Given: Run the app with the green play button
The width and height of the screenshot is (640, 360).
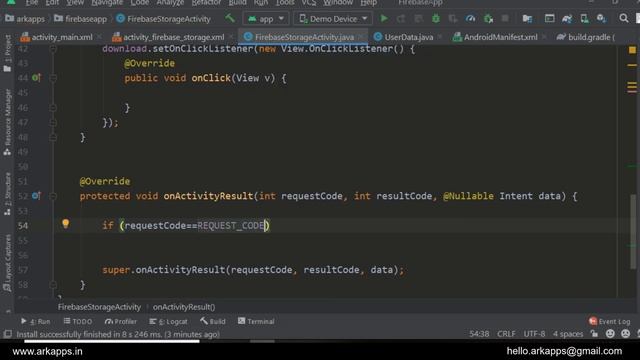Looking at the screenshot, I should tap(384, 18).
